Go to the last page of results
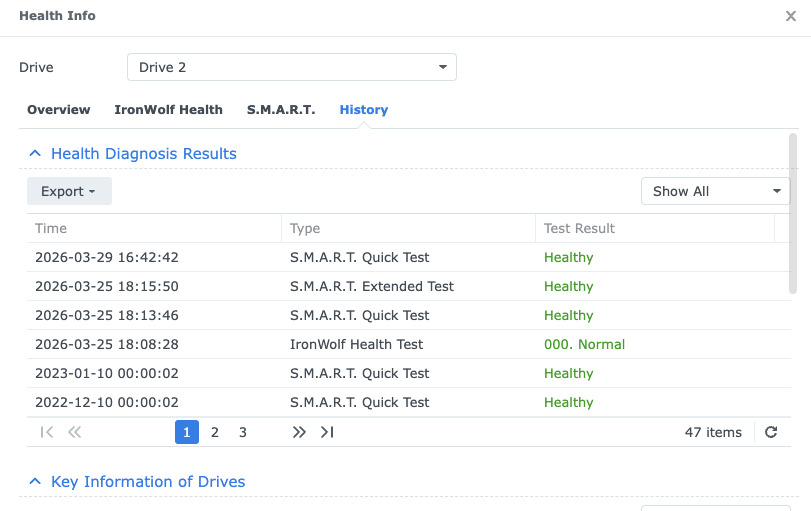The image size is (811, 511). coord(326,432)
